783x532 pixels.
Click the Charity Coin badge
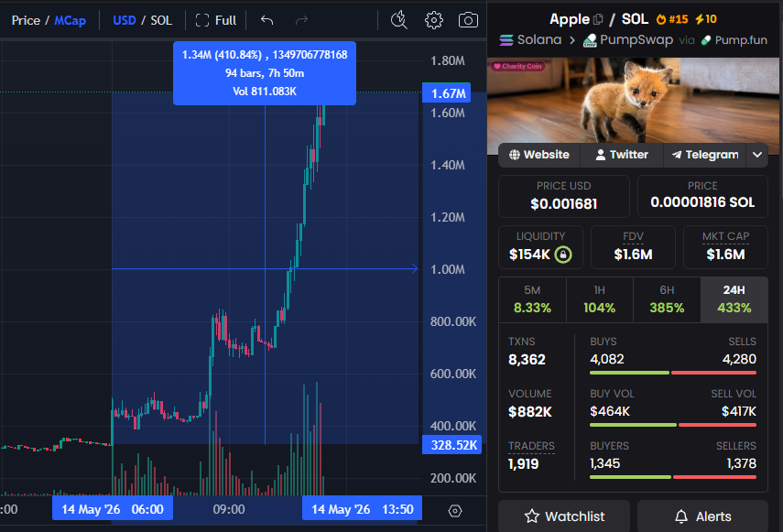coord(517,66)
